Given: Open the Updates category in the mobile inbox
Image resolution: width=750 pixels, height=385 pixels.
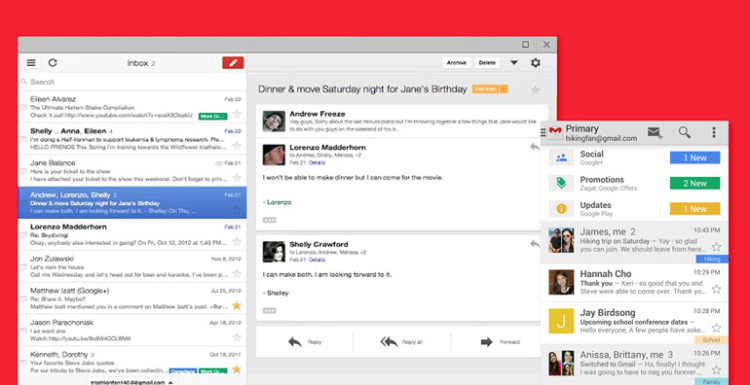Looking at the screenshot, I should point(634,209).
